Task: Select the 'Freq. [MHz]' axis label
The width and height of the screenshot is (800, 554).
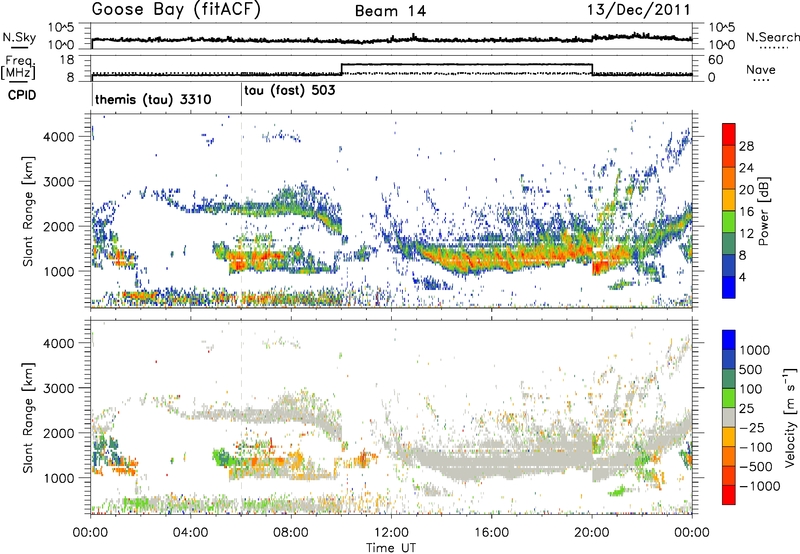Action: click(19, 68)
